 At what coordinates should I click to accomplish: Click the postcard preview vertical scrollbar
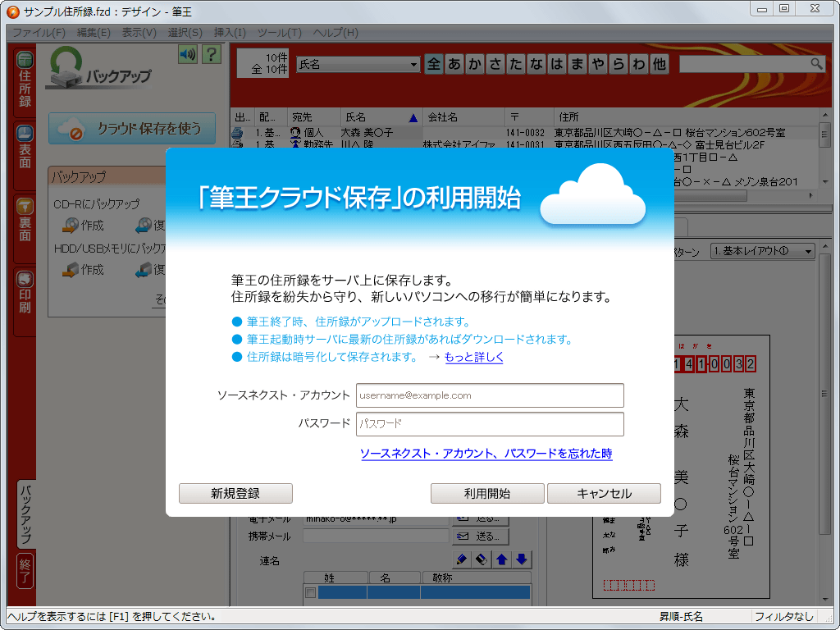[825, 423]
